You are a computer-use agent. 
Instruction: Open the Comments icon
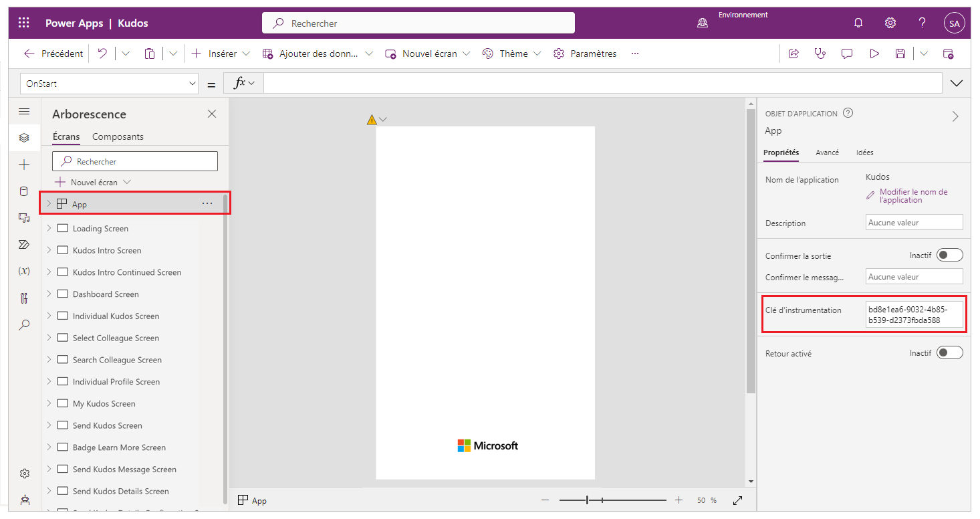(847, 54)
